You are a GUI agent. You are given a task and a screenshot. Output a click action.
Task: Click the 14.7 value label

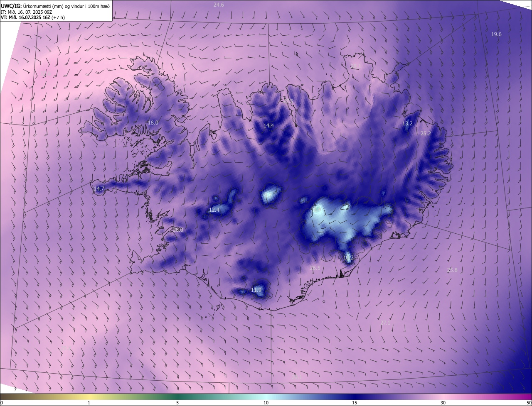[x=99, y=188]
